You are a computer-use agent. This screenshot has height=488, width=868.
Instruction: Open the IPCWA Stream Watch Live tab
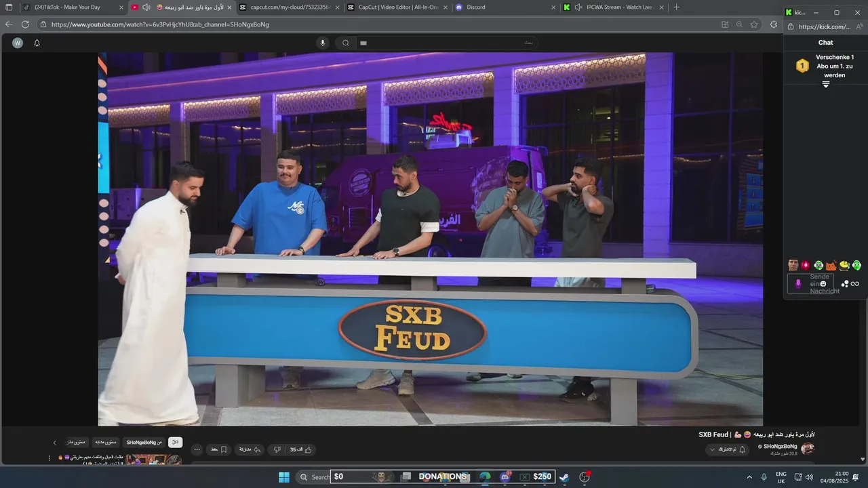pos(614,7)
